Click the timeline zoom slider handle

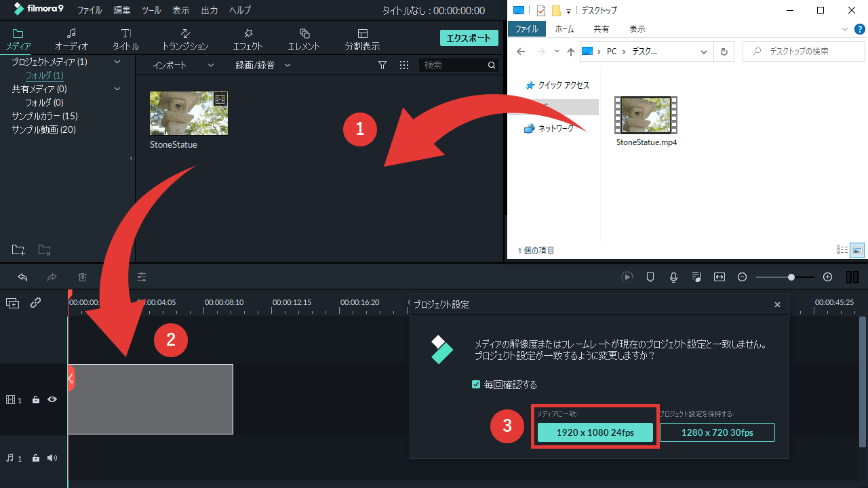(791, 277)
